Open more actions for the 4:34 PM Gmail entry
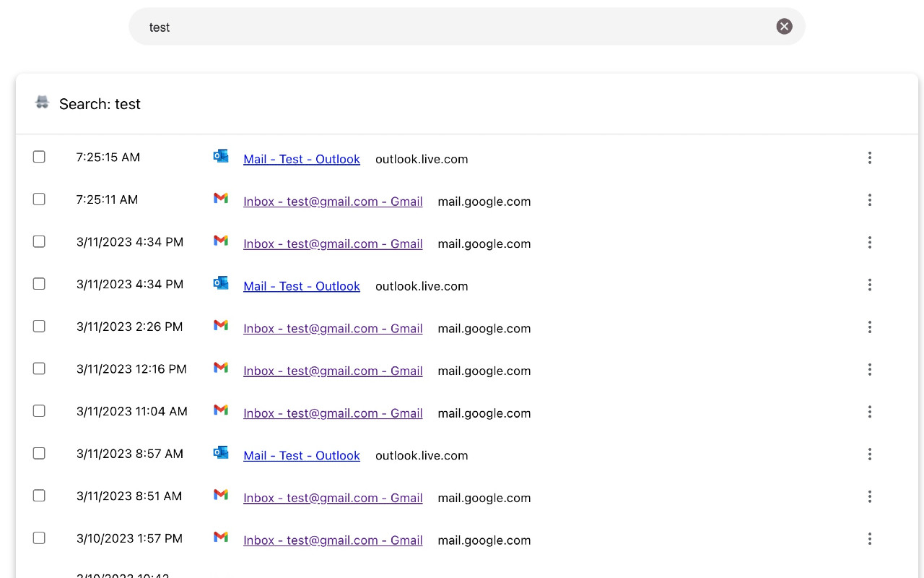Screen dimensions: 924x578 click(870, 242)
